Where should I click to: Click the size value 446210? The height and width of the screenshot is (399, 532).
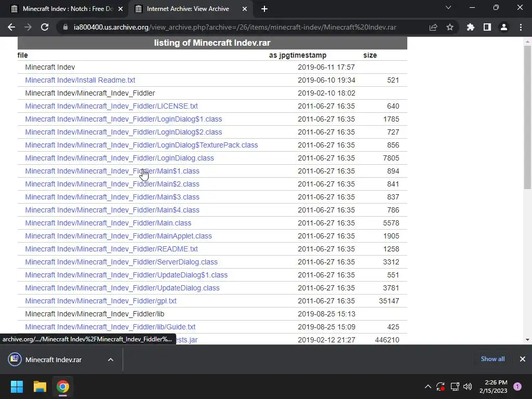(x=387, y=340)
